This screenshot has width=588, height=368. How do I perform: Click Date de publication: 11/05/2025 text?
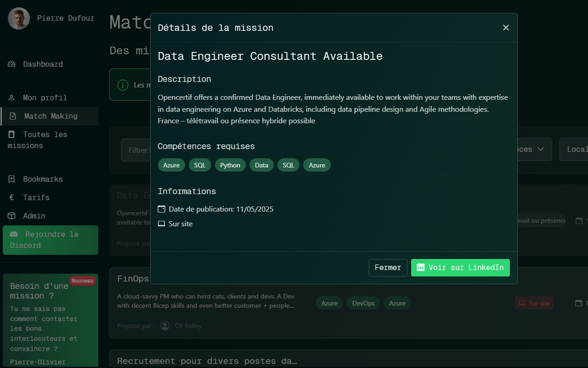(x=221, y=209)
